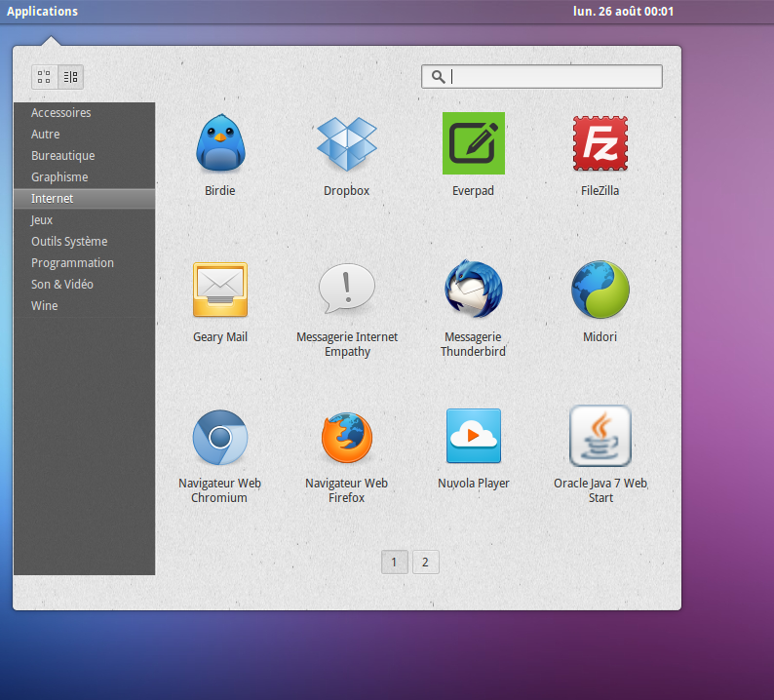
Task: Click the "Geary Mail" label
Action: coord(220,337)
